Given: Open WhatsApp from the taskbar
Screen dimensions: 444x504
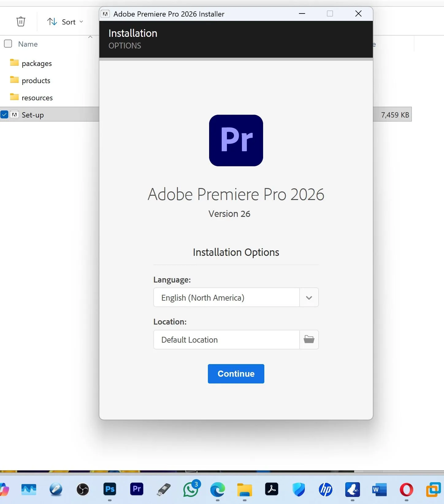Looking at the screenshot, I should pyautogui.click(x=191, y=489).
